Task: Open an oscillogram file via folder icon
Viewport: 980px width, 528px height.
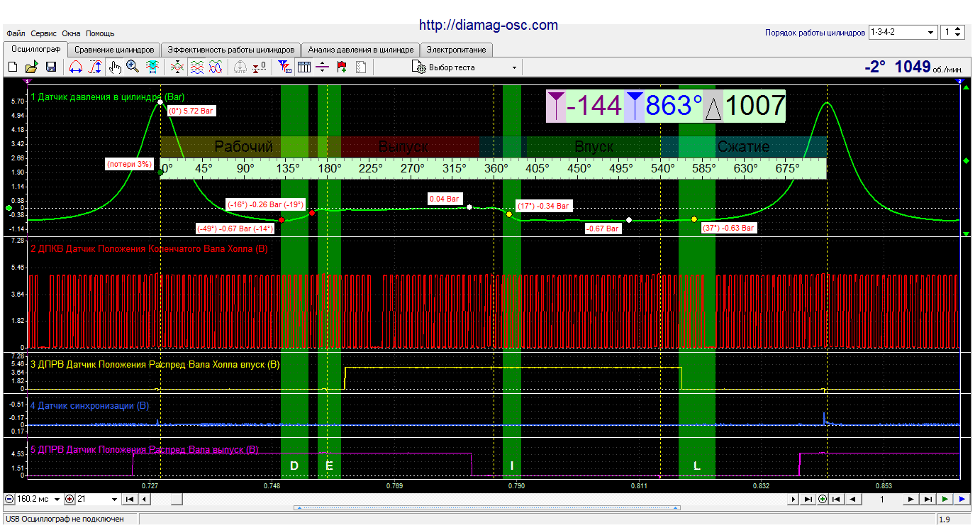Action: (32, 67)
